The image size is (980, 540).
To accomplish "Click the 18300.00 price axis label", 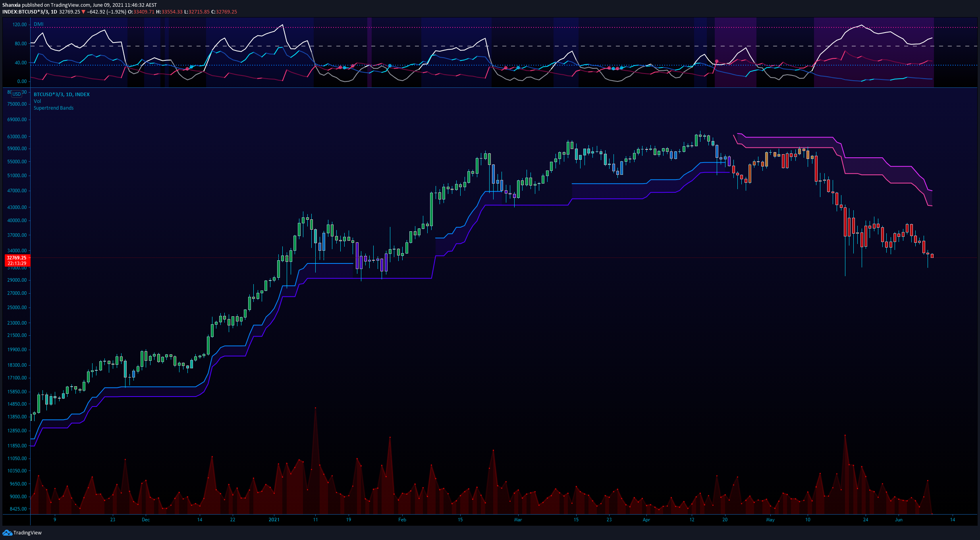I will click(17, 365).
